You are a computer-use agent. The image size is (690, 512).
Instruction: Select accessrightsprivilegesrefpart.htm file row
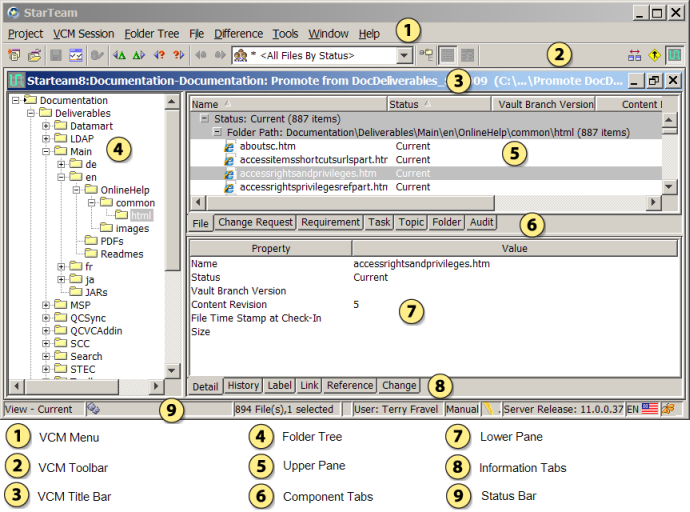point(313,186)
